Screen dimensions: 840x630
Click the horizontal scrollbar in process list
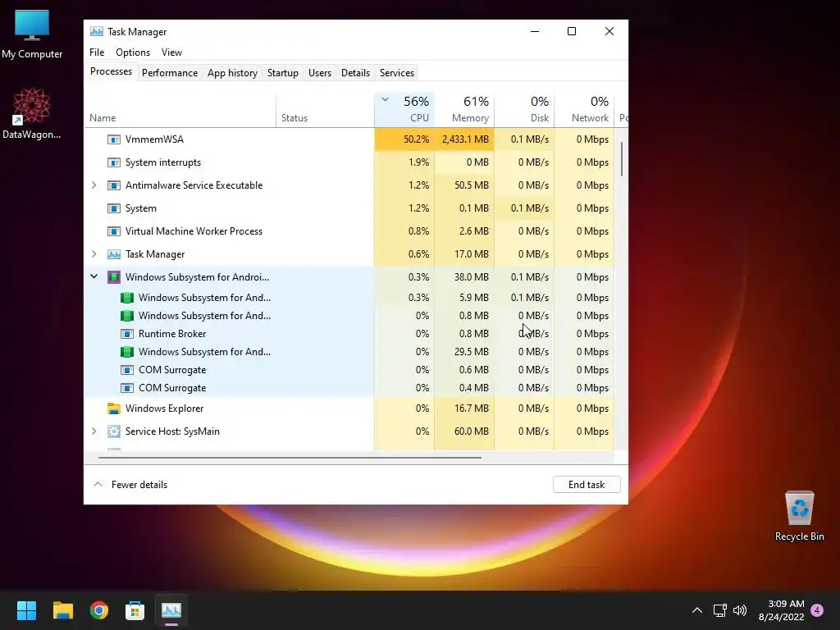(290, 458)
